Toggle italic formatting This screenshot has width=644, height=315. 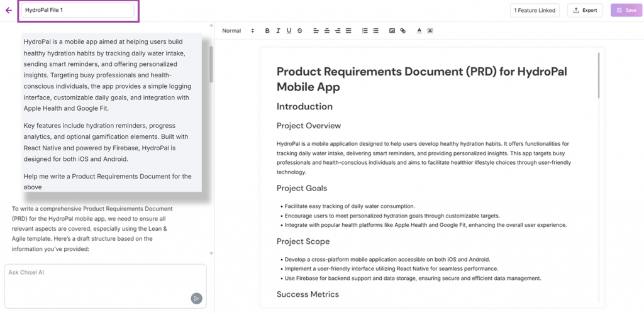[x=278, y=31]
